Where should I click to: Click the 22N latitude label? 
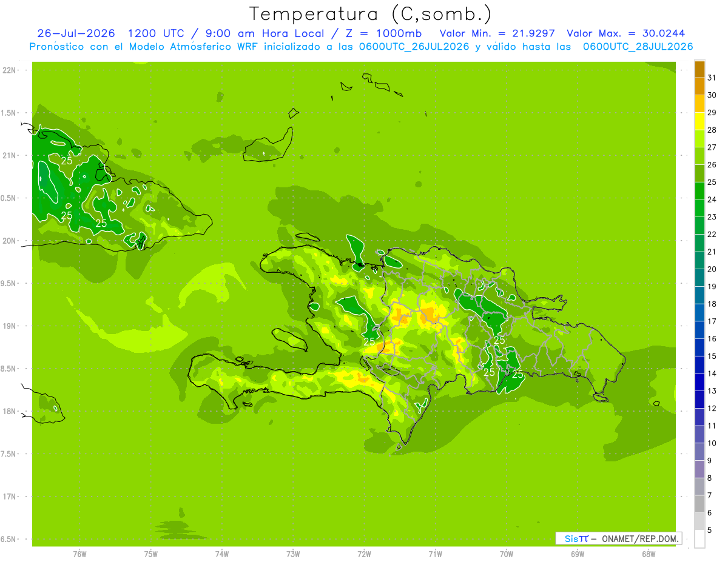[10, 70]
